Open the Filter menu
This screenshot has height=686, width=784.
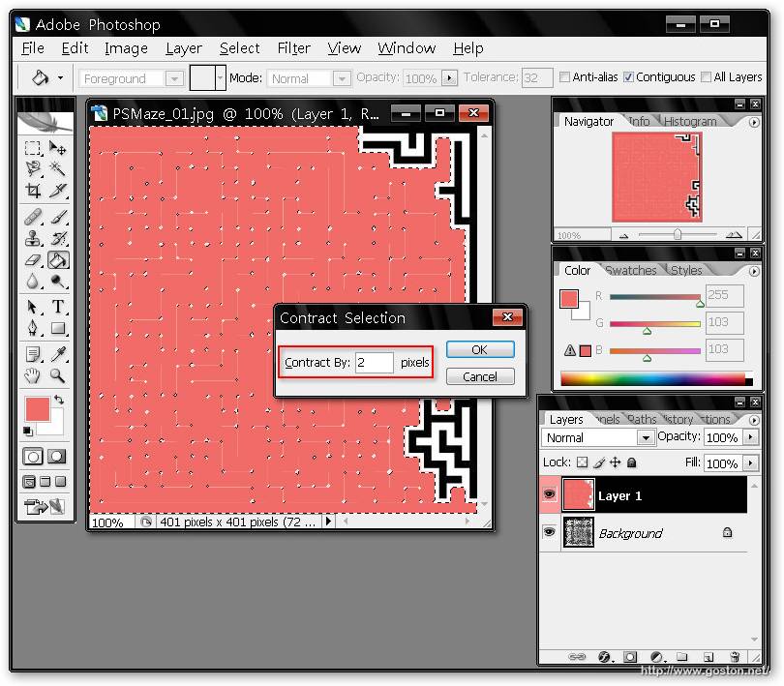294,48
